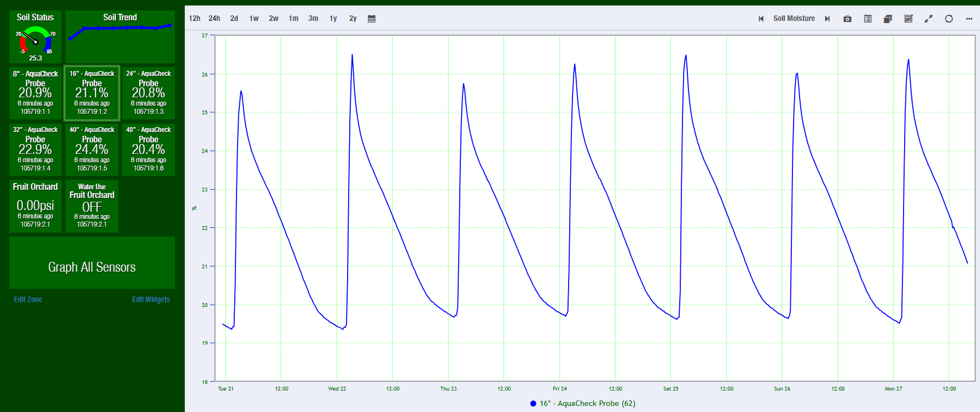Expand graph to fullscreen
This screenshot has height=412, width=980.
pos(929,19)
